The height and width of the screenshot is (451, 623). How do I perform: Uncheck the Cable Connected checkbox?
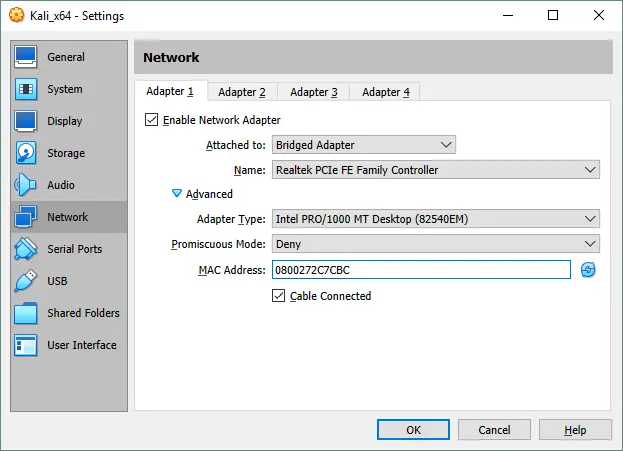(279, 296)
